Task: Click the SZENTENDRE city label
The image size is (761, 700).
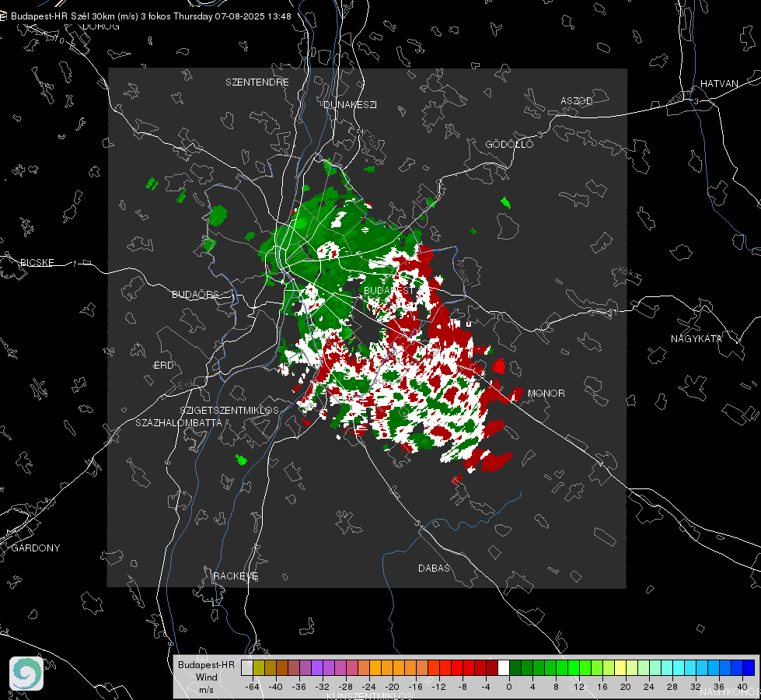Action: click(x=257, y=82)
